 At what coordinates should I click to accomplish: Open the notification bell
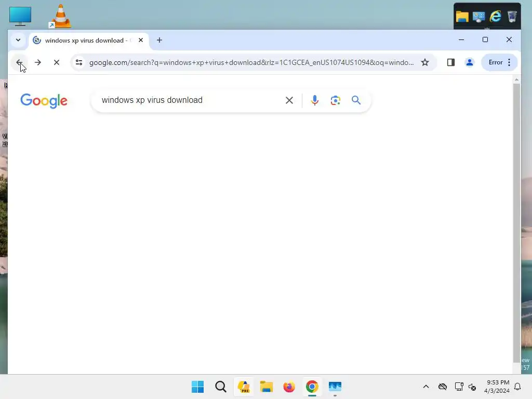point(517,387)
